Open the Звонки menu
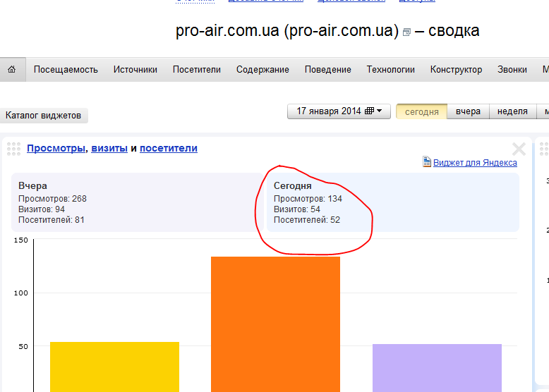 (x=512, y=70)
